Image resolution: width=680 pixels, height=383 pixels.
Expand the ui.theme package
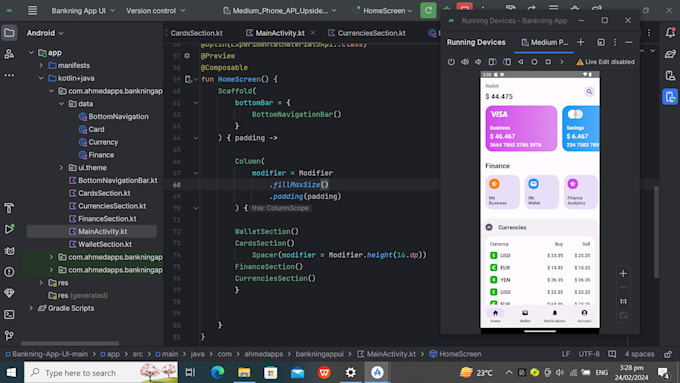(62, 167)
